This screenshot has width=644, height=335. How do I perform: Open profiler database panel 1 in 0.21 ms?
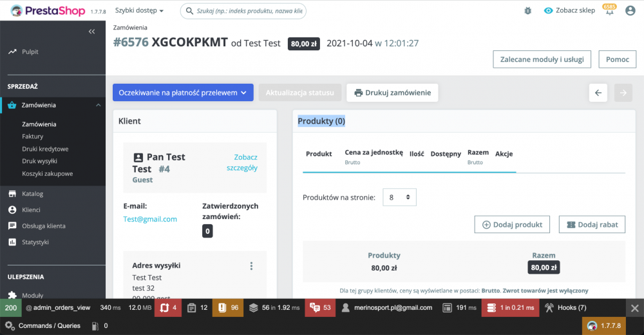(510, 307)
